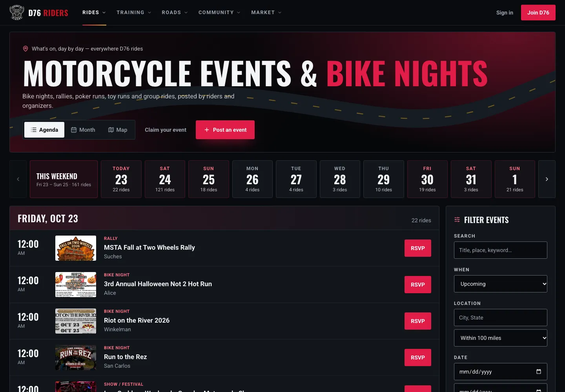565x392 pixels.
Task: Expand the Community menu
Action: tap(219, 13)
